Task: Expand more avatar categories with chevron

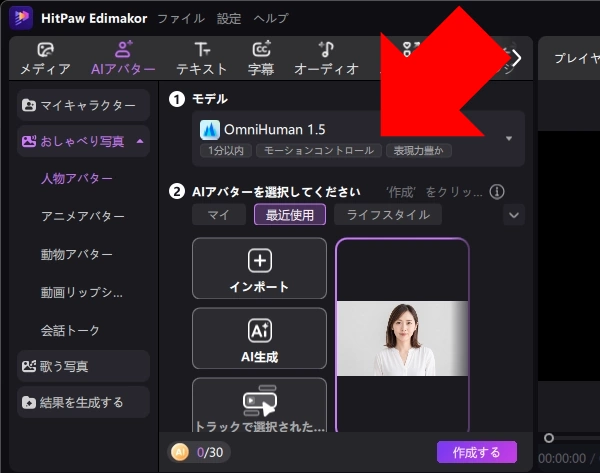Action: [x=514, y=215]
